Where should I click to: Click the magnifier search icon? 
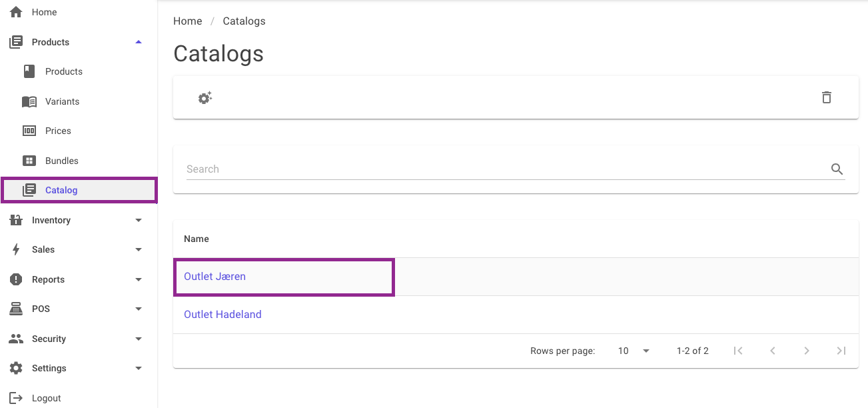[x=837, y=169]
